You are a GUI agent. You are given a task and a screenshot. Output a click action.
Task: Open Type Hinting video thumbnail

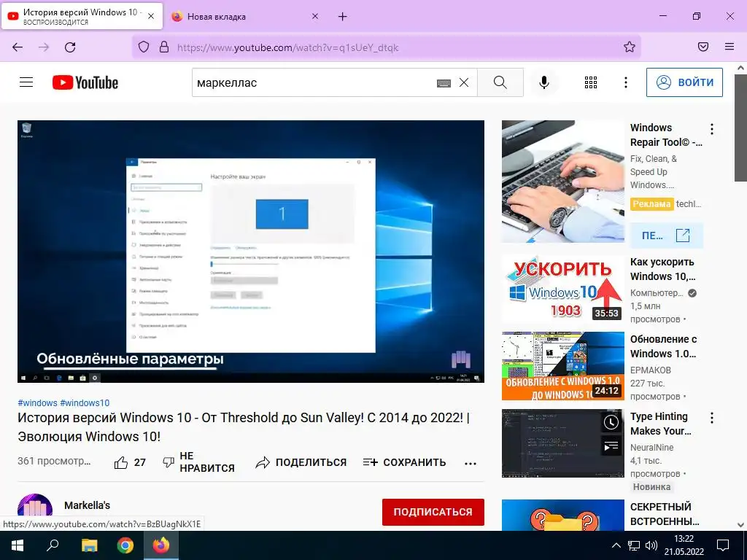(562, 443)
